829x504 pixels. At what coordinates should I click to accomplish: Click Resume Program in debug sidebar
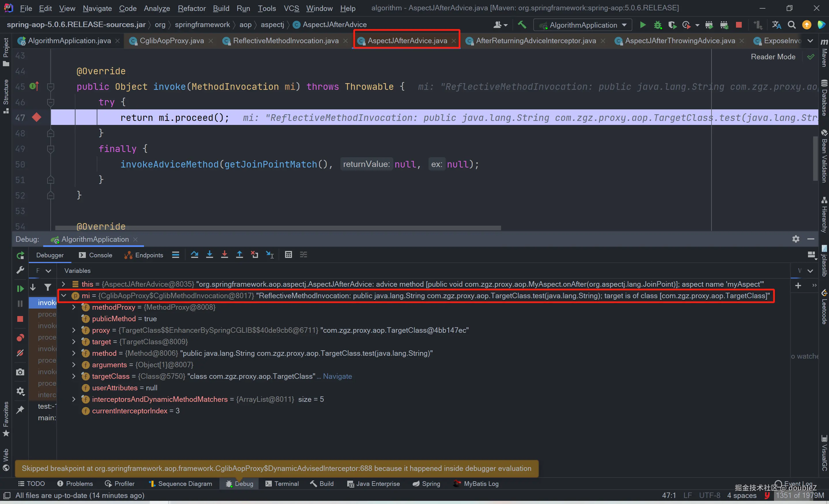pyautogui.click(x=20, y=288)
